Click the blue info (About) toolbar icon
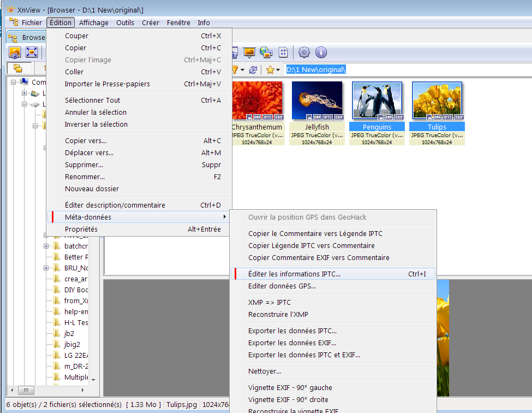Image resolution: width=532 pixels, height=413 pixels. (321, 52)
